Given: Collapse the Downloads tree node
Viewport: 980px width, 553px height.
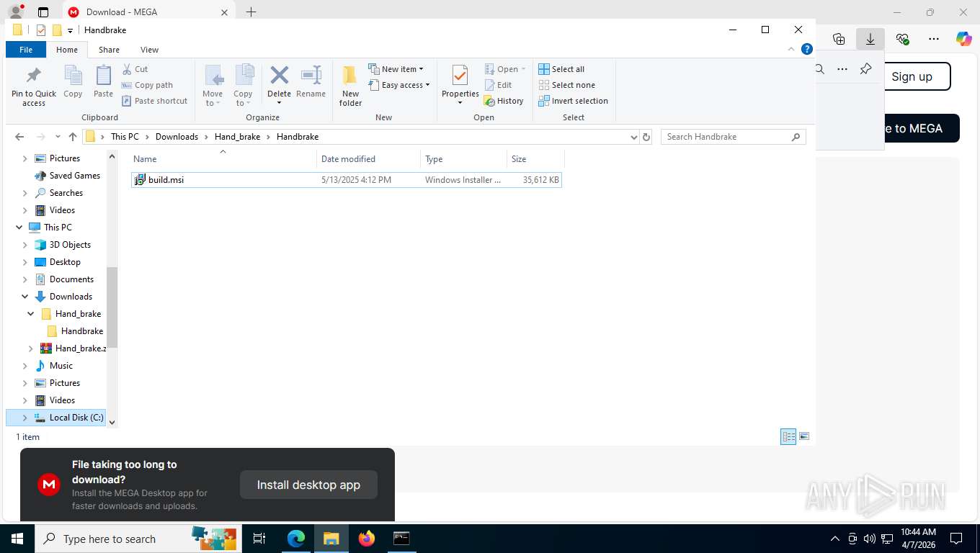Looking at the screenshot, I should click(x=25, y=297).
